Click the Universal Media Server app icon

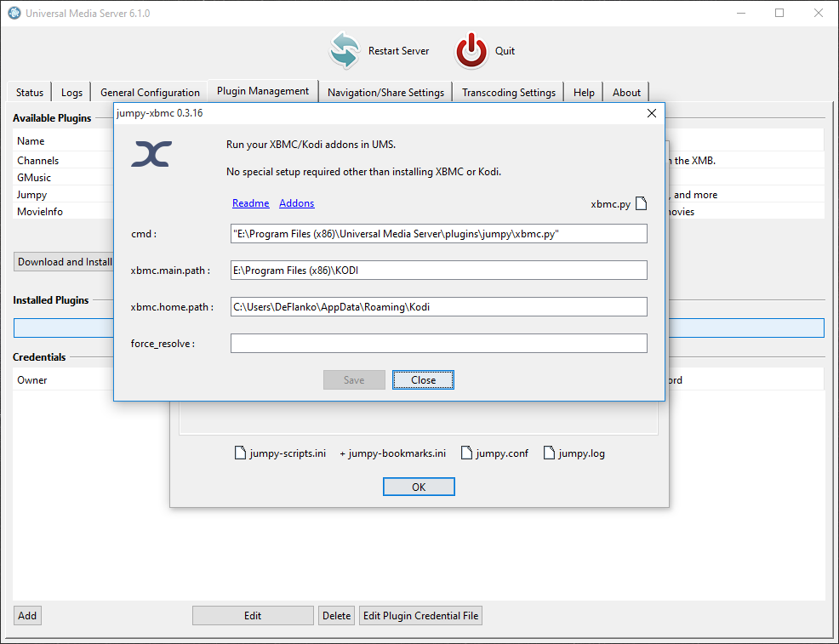(14, 13)
